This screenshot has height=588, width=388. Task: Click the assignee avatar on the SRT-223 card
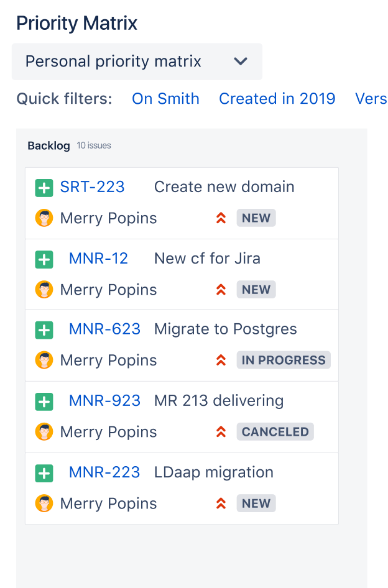(x=44, y=218)
